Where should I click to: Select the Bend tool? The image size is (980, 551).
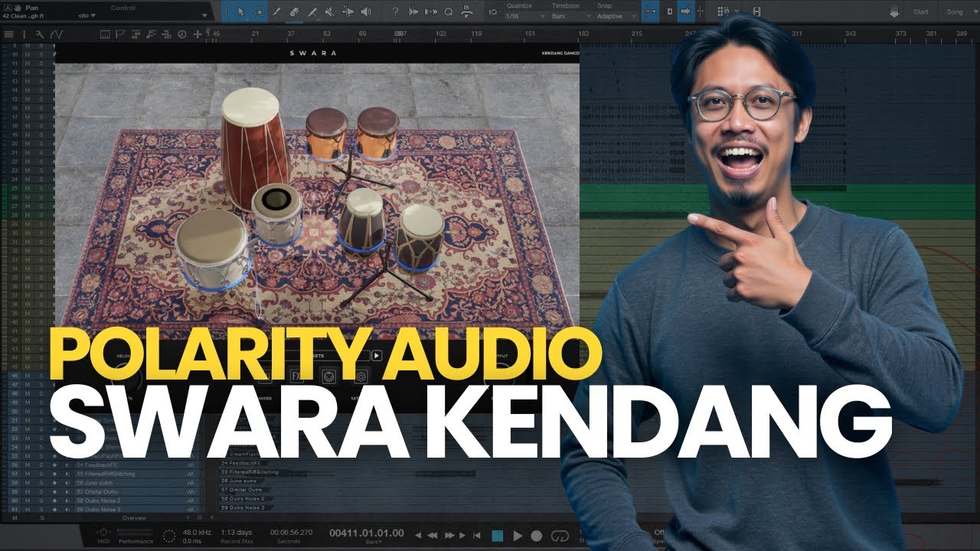point(348,11)
